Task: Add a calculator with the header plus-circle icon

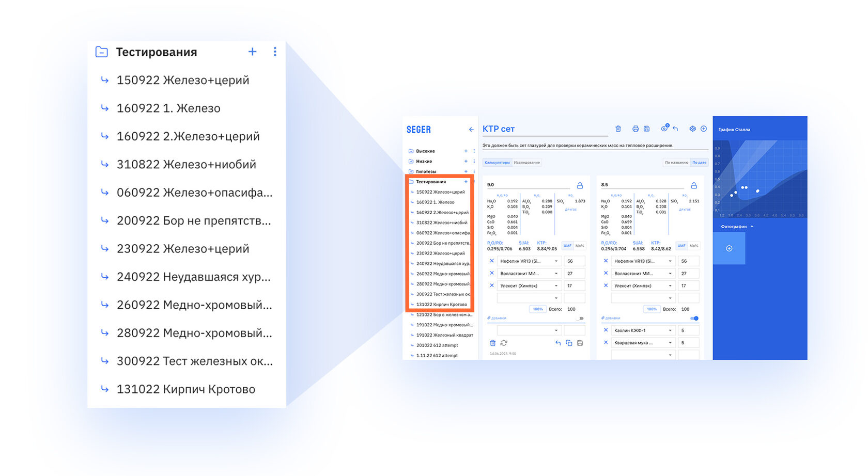Action: (x=704, y=129)
